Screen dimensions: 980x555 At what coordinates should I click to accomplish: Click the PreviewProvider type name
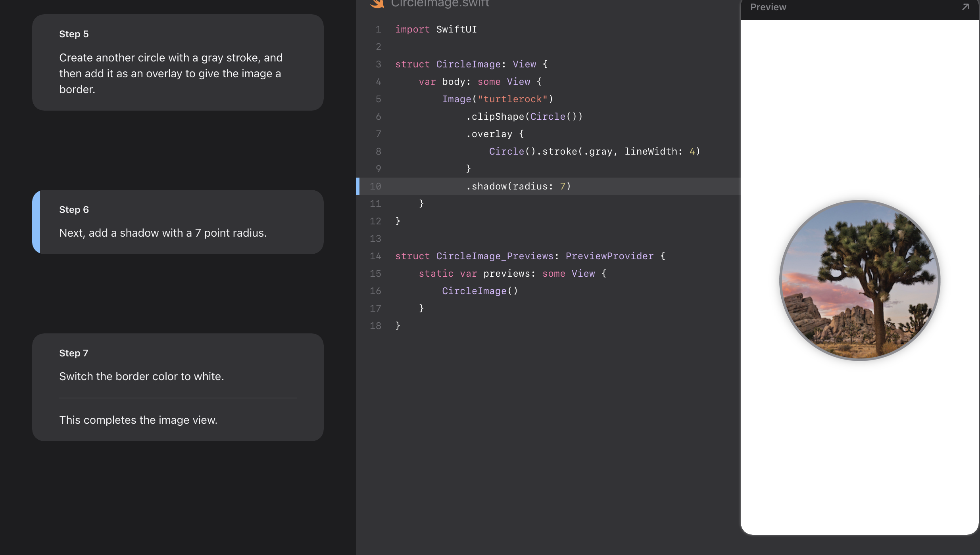(x=609, y=256)
